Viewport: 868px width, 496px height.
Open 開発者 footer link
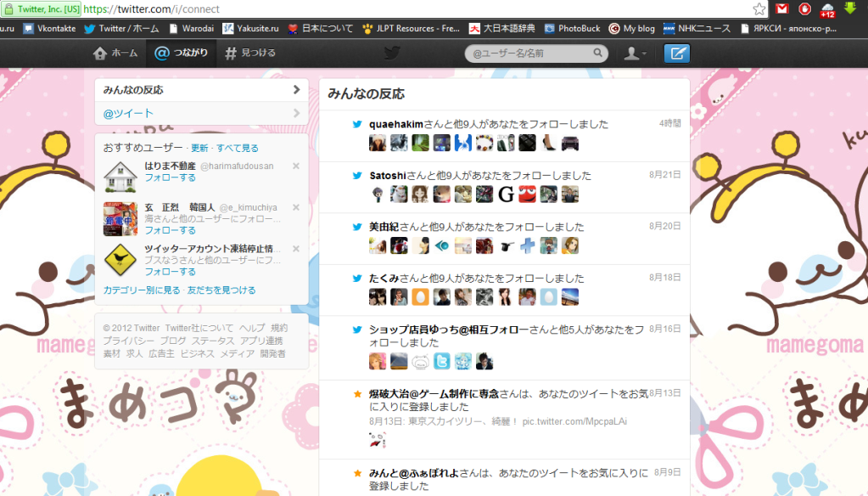(x=273, y=353)
